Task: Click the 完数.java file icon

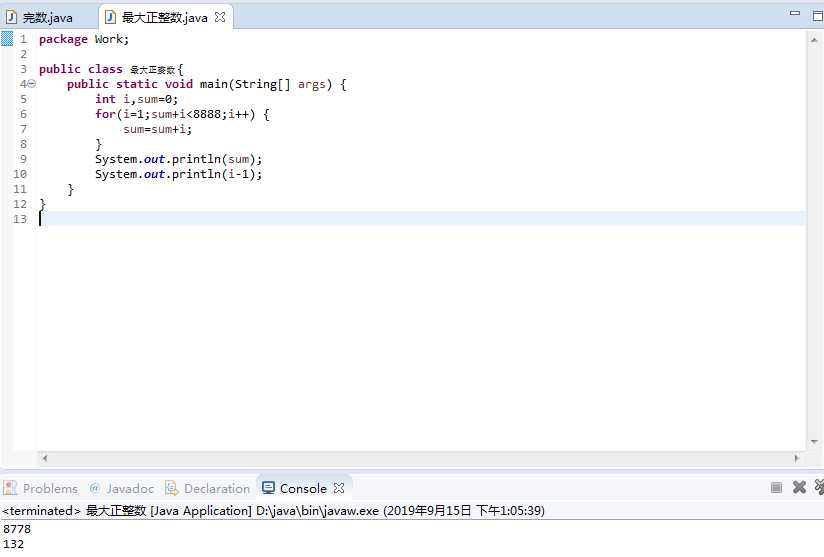Action: tap(12, 18)
